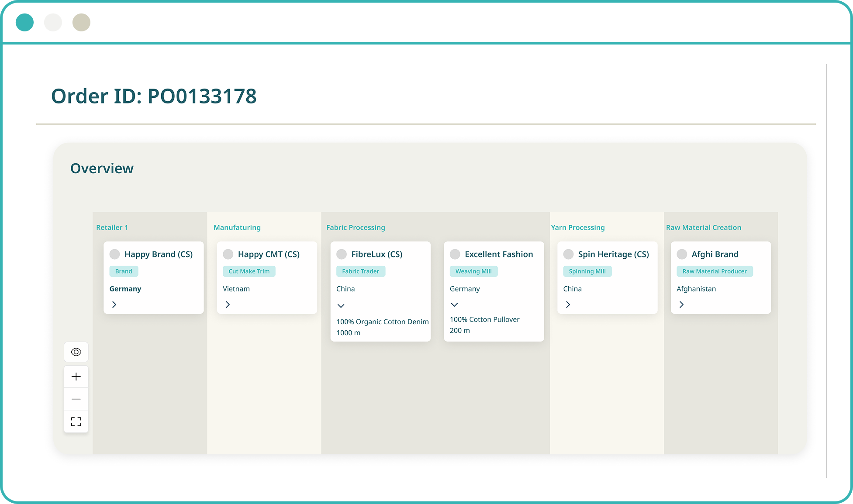Expand the Afghi Brand card chevron
Viewport: 853px width, 504px height.
(681, 305)
